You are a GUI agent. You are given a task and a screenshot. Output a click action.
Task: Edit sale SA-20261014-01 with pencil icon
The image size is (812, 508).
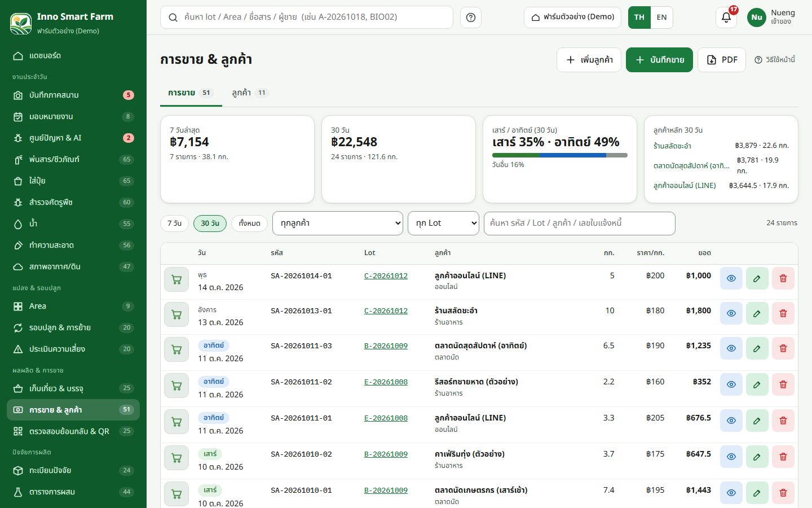coord(757,278)
